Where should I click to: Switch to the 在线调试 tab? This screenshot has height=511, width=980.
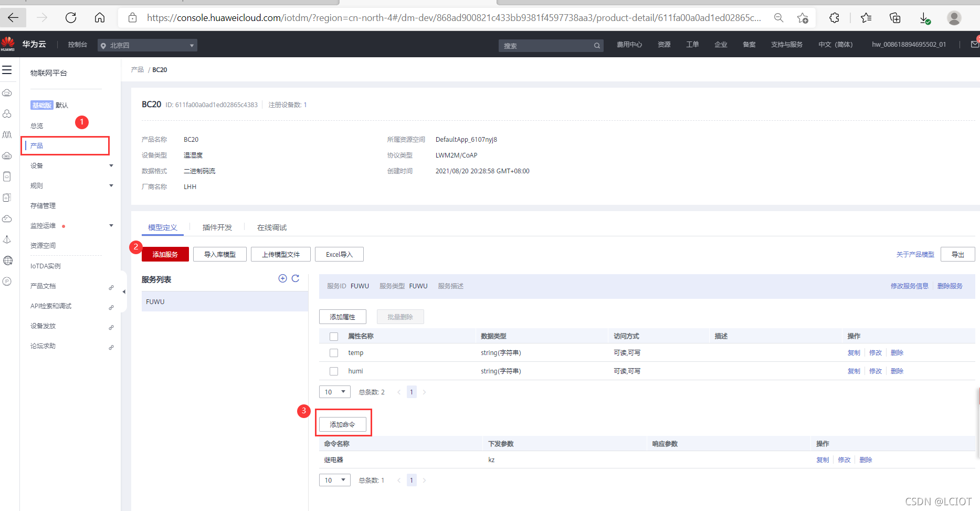point(272,227)
